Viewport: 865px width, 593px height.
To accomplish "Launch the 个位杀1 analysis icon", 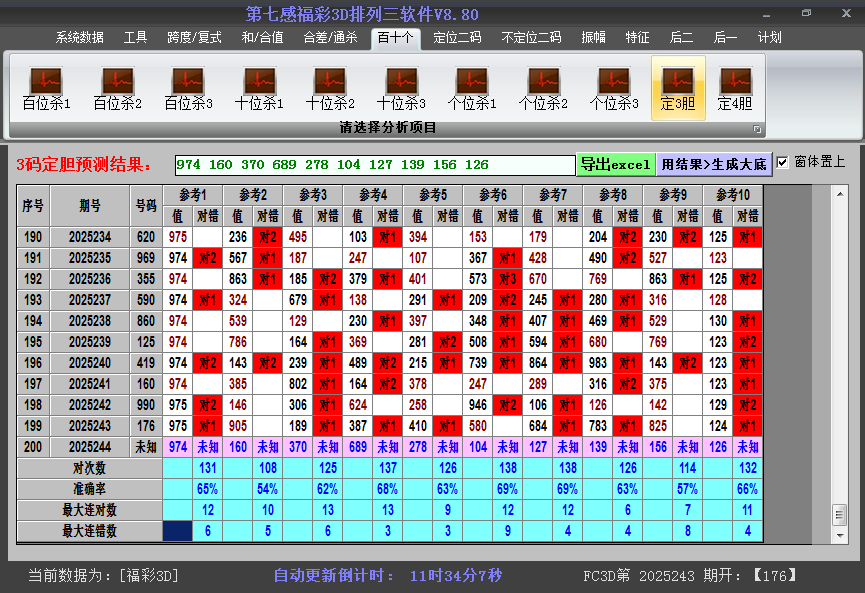I will (x=472, y=88).
